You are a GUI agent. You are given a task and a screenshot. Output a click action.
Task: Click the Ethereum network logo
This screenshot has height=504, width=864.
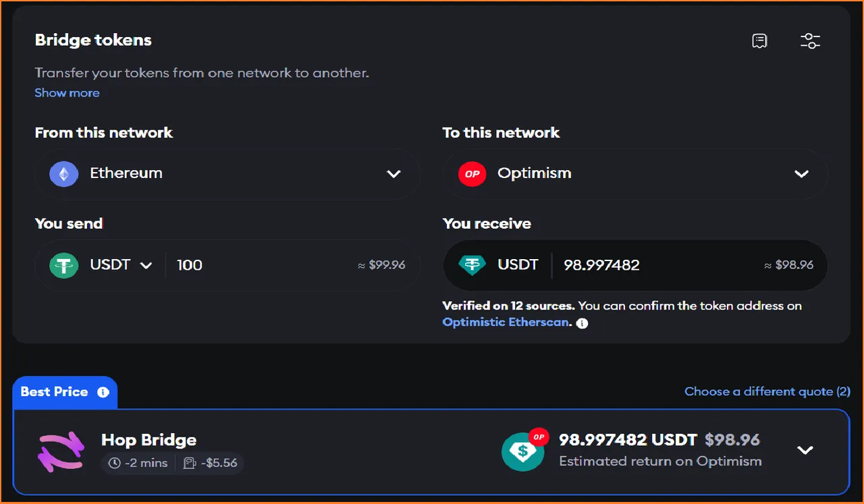(64, 173)
